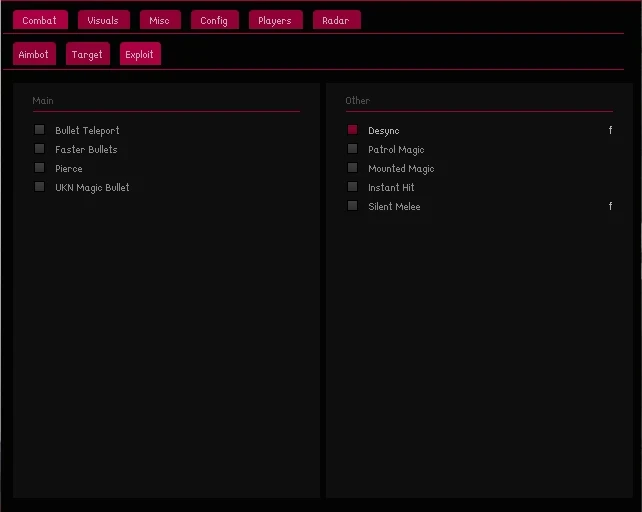Check the Silent Melee box

[352, 206]
